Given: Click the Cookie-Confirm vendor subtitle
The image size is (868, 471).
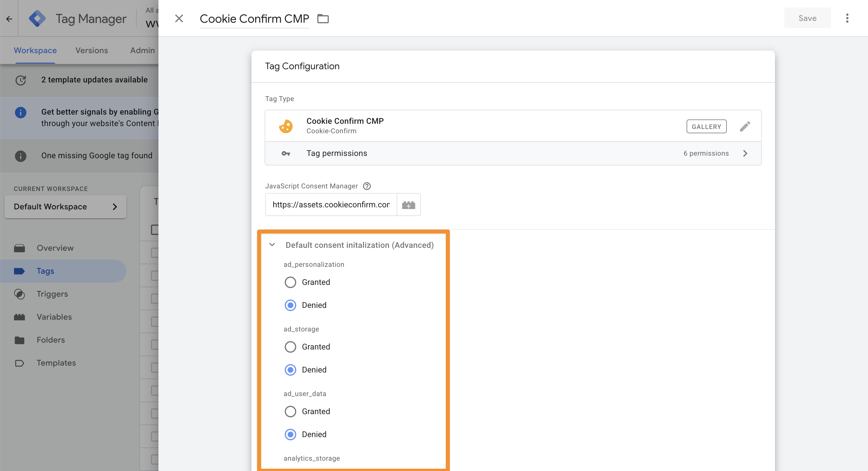Looking at the screenshot, I should (x=331, y=131).
